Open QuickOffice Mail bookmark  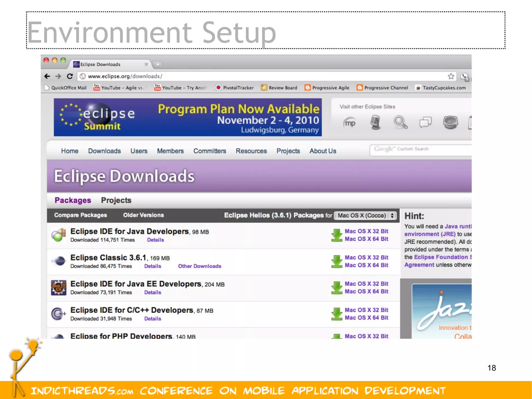tap(66, 88)
